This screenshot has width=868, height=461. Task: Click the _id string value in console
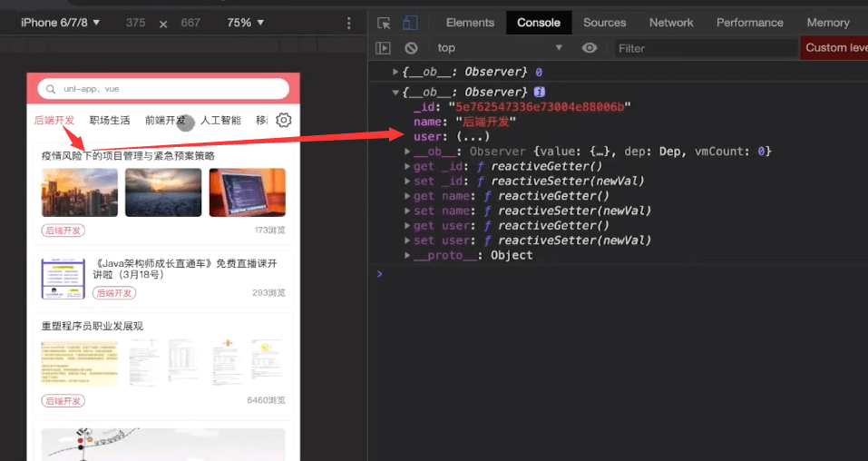[x=539, y=106]
